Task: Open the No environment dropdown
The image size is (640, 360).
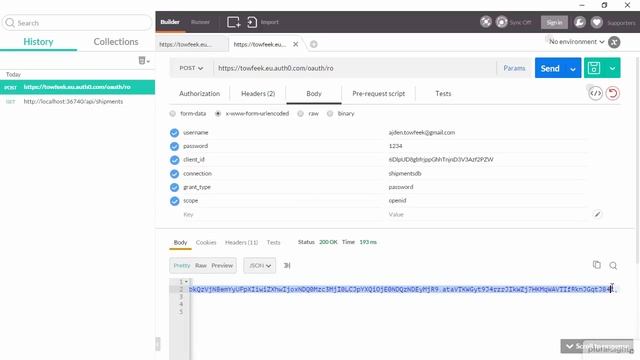Action: (x=576, y=42)
